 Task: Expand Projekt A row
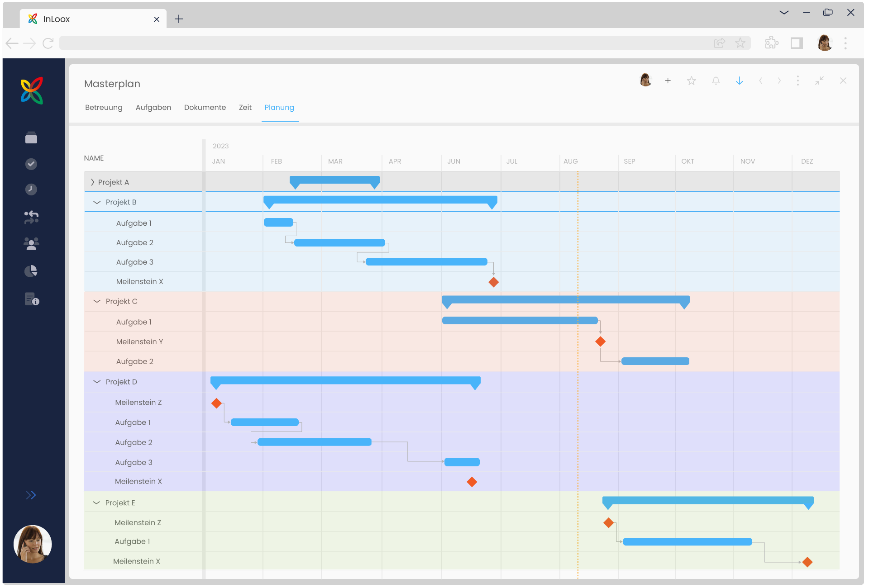coord(92,182)
